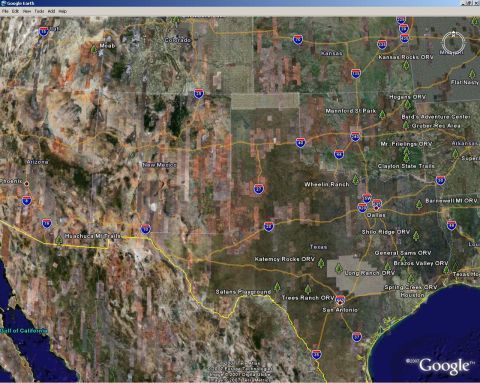Click the Satans Playground tree placemark

pos(277,287)
